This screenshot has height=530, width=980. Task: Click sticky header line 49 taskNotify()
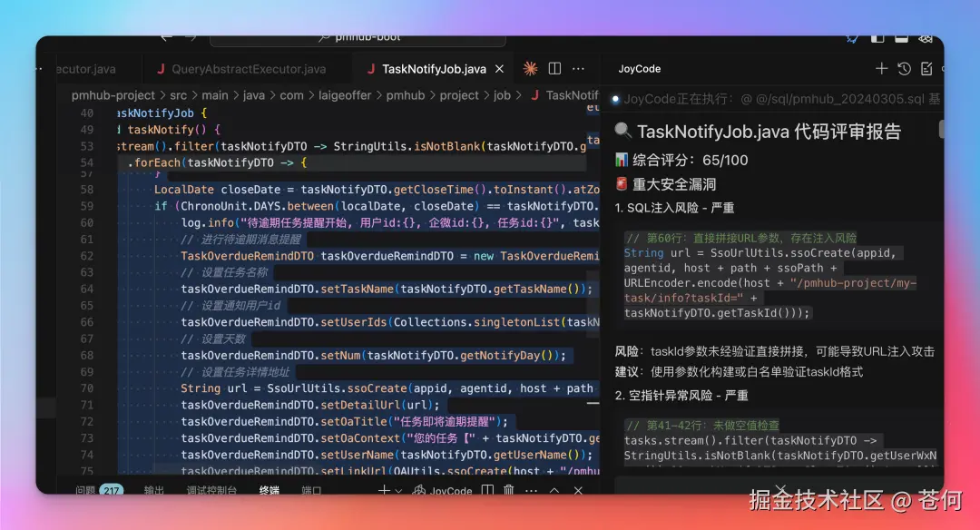169,130
